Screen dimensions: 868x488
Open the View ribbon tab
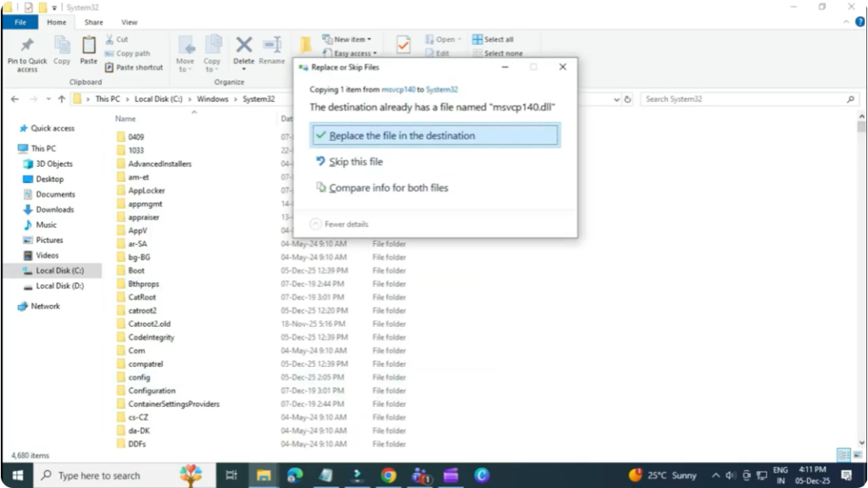point(129,22)
